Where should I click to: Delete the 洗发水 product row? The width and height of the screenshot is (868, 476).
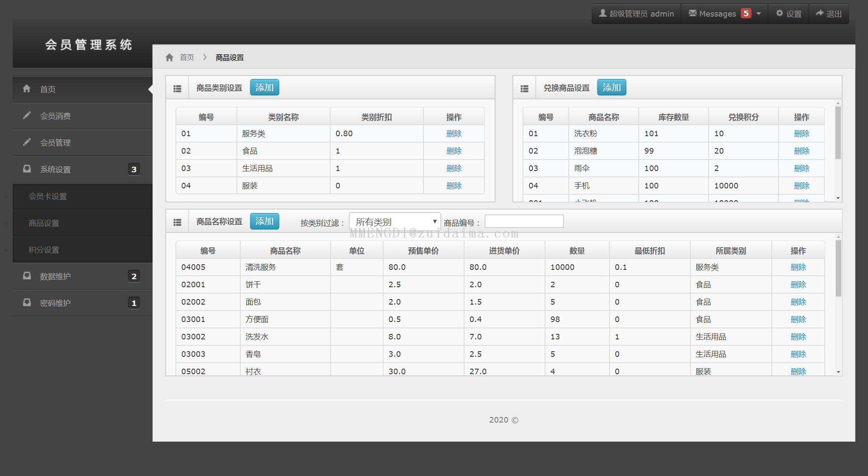(x=798, y=337)
